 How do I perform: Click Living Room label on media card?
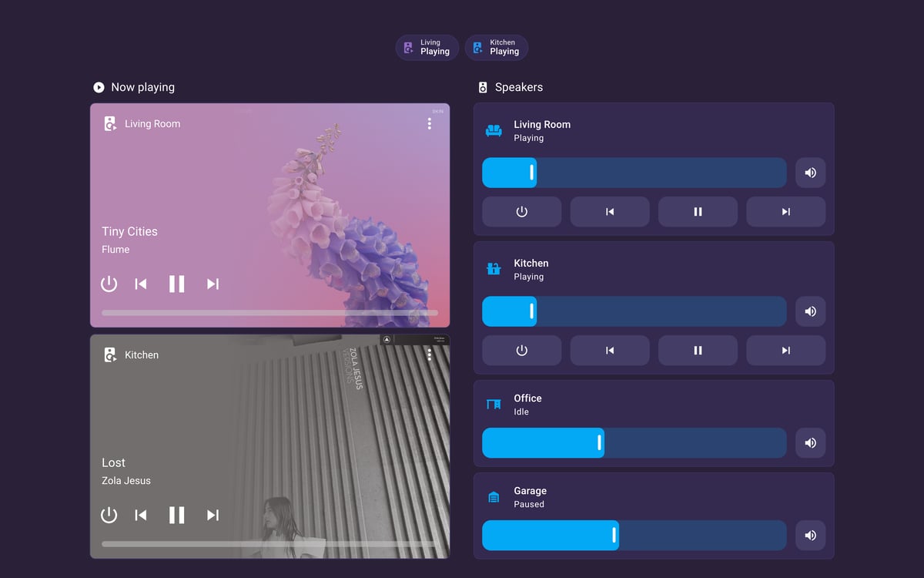(x=152, y=123)
